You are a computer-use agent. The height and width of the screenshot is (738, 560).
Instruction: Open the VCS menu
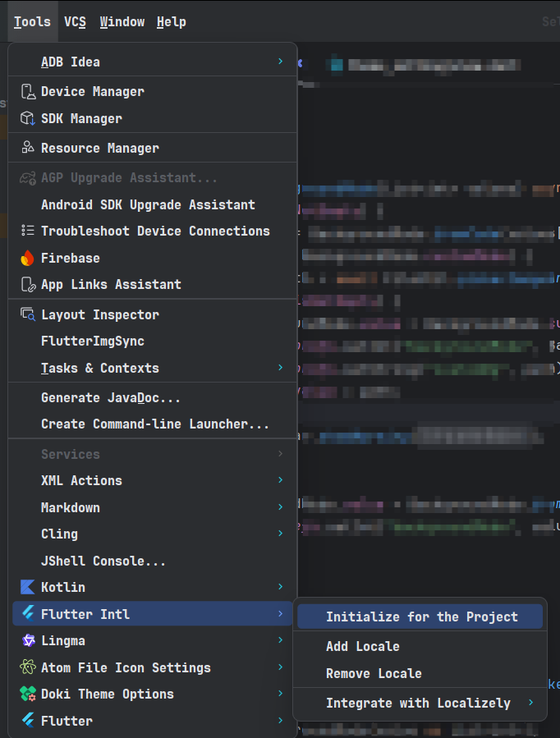point(75,22)
